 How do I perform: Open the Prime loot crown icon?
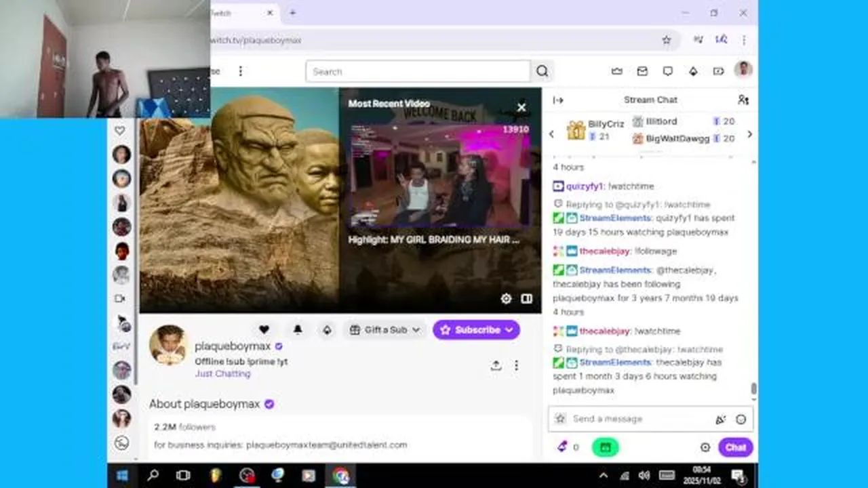coord(617,71)
